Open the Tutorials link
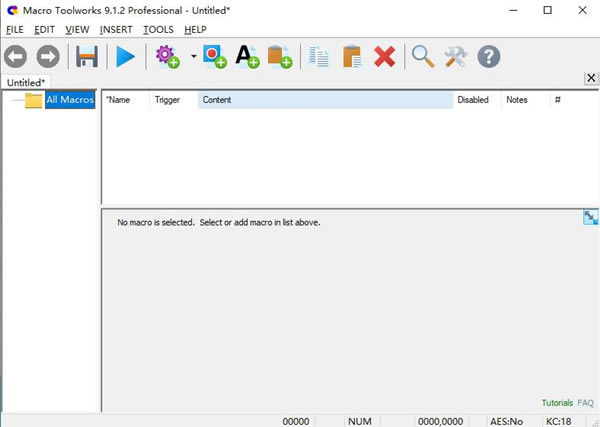The image size is (600, 427). (557, 403)
